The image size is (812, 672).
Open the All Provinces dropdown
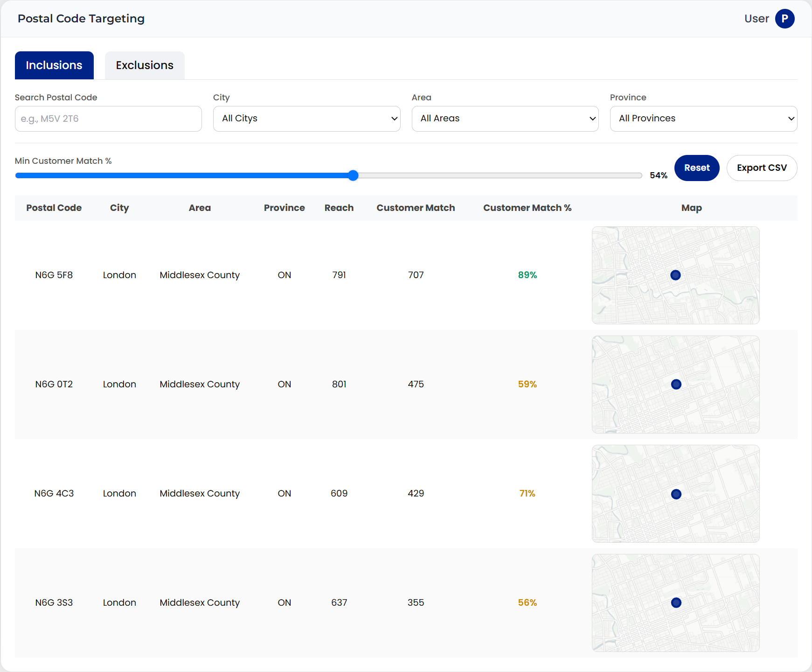tap(703, 119)
